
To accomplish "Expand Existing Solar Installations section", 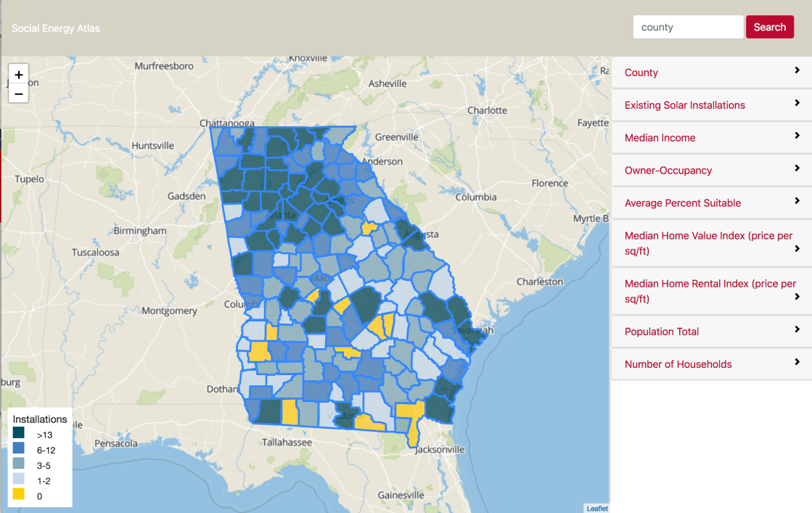I will coord(710,104).
